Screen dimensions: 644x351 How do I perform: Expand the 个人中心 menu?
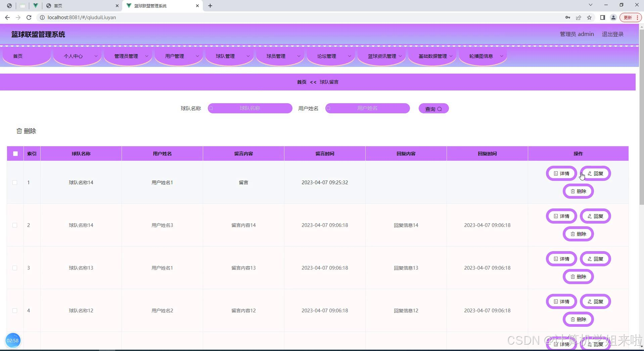78,56
